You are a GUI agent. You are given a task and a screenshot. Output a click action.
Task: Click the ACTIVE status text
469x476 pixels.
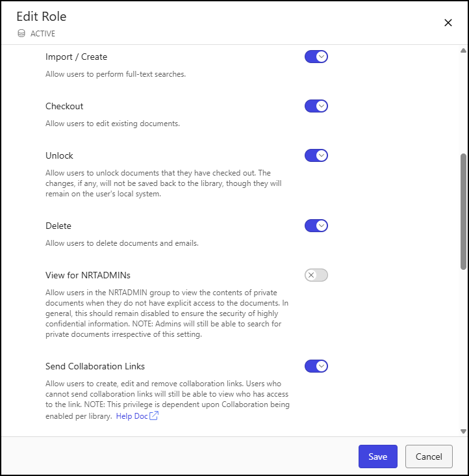pyautogui.click(x=43, y=33)
